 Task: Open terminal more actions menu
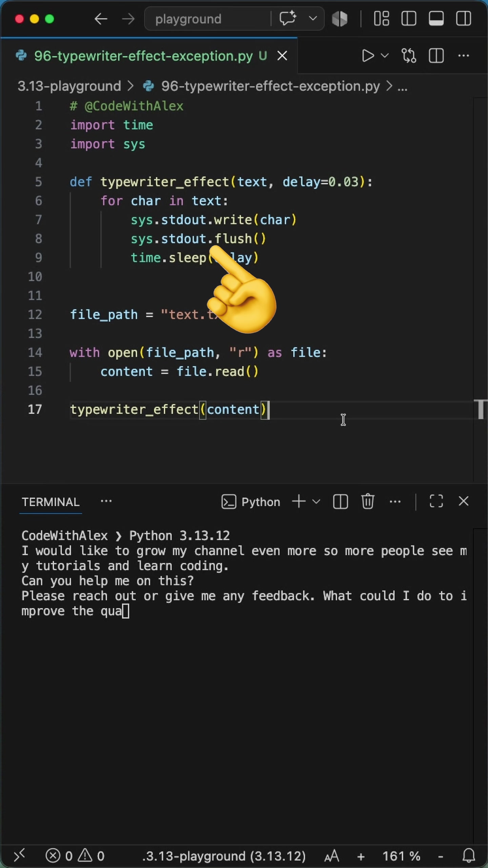[395, 501]
